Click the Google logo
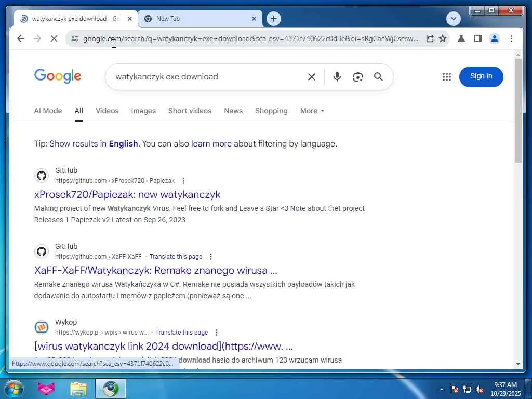The width and height of the screenshot is (532, 399). 58,76
